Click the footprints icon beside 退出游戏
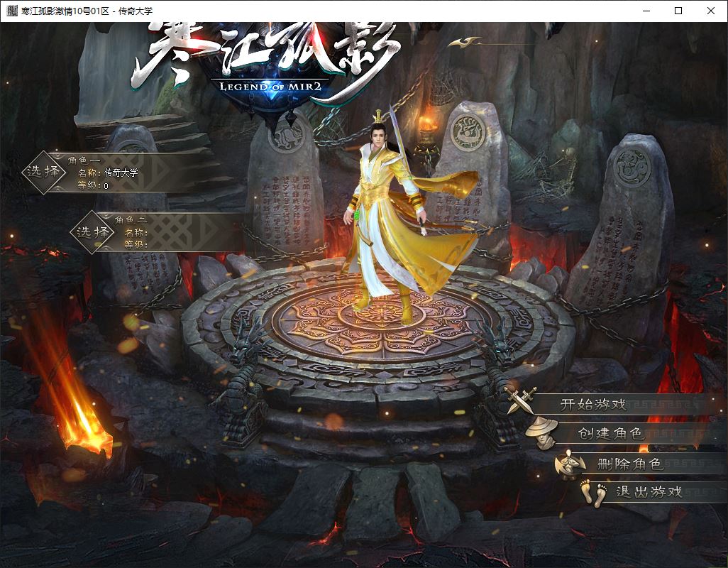 [594, 493]
